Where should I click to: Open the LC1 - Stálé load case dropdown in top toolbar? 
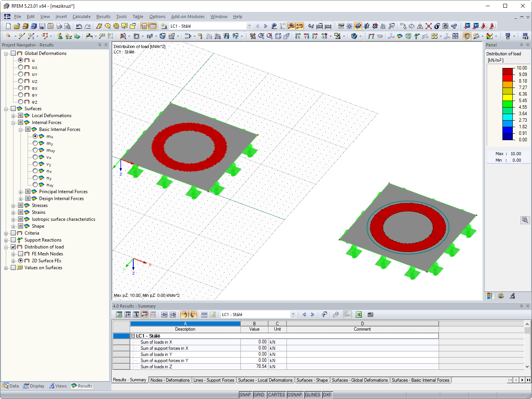[x=249, y=26]
